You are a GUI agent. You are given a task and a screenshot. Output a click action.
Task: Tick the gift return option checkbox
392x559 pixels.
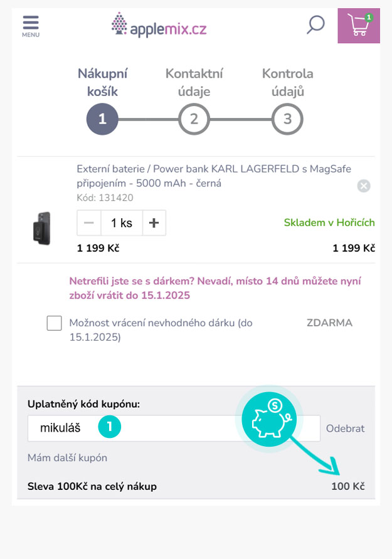click(54, 323)
